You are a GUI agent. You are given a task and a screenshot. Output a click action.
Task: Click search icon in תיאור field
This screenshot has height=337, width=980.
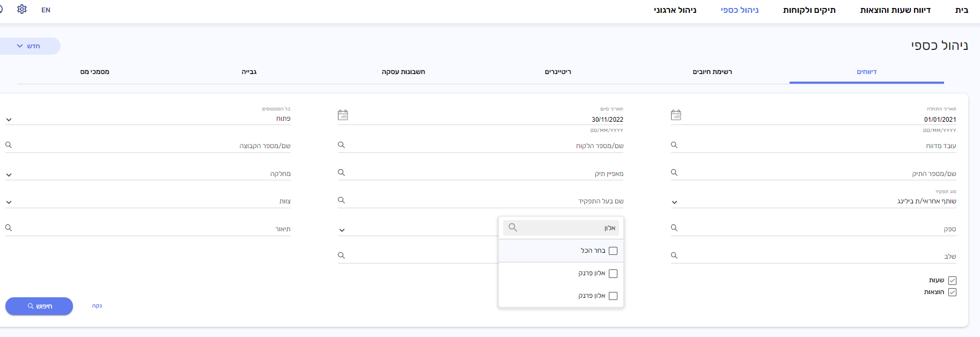click(x=9, y=228)
